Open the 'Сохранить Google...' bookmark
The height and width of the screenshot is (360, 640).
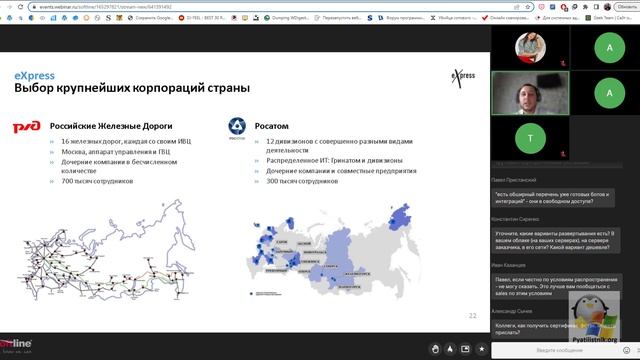(151, 18)
